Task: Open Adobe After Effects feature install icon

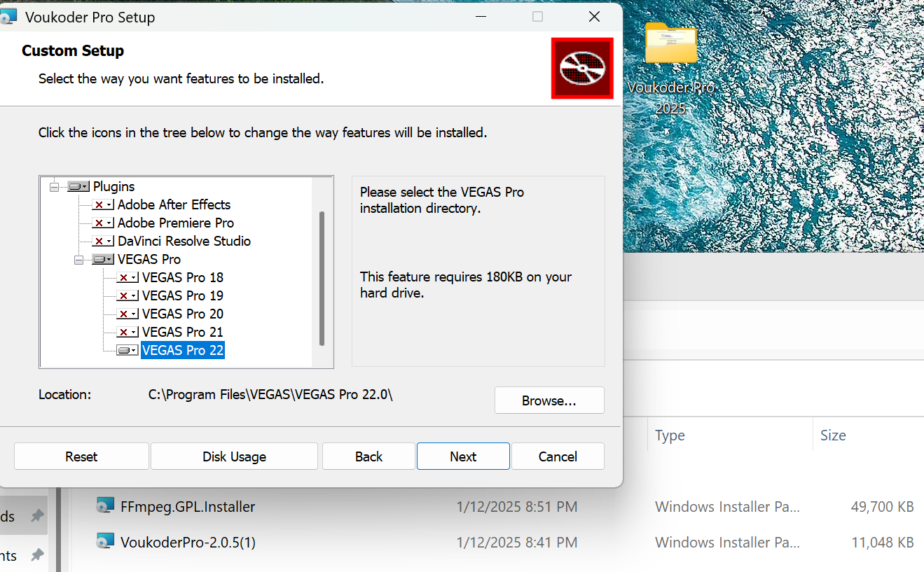Action: [103, 205]
